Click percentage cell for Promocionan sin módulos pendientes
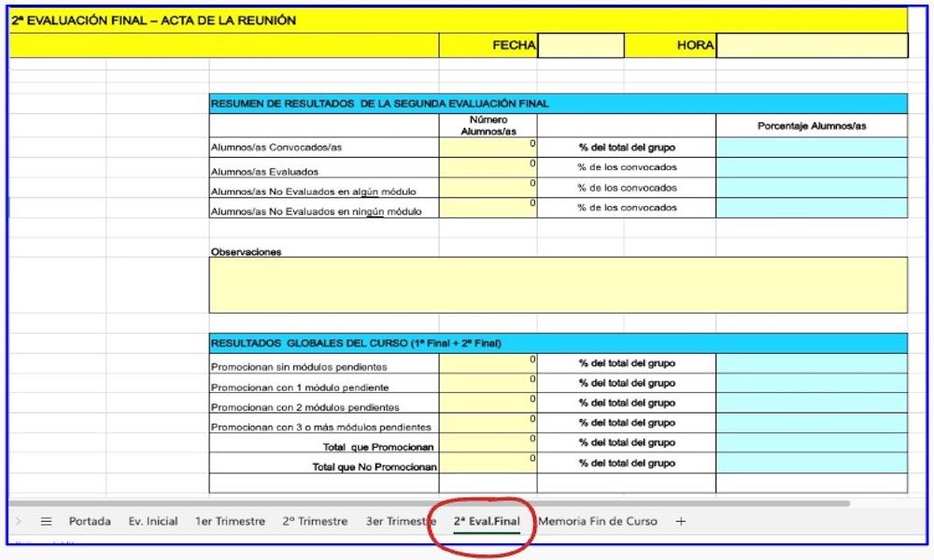Image resolution: width=934 pixels, height=560 pixels. tap(812, 364)
